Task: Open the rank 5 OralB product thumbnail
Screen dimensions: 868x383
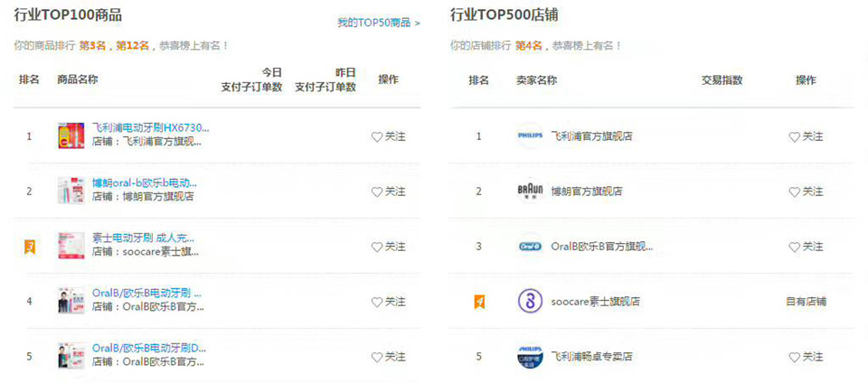Action: (71, 356)
